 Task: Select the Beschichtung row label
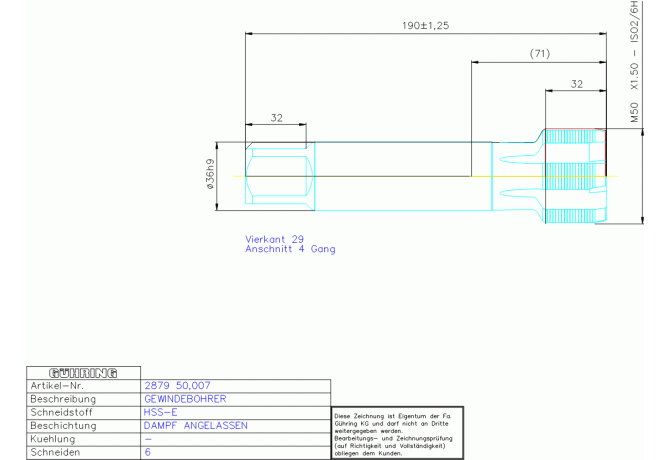(x=62, y=425)
